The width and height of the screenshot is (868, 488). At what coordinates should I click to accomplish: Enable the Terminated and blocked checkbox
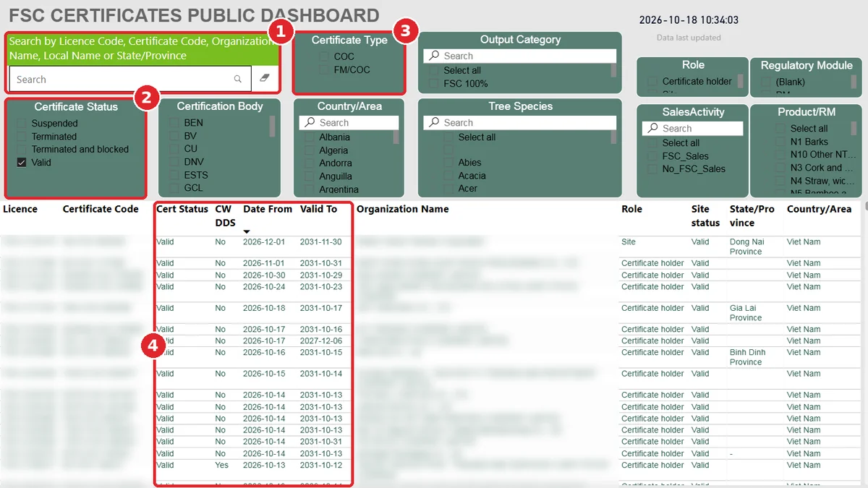pyautogui.click(x=22, y=150)
